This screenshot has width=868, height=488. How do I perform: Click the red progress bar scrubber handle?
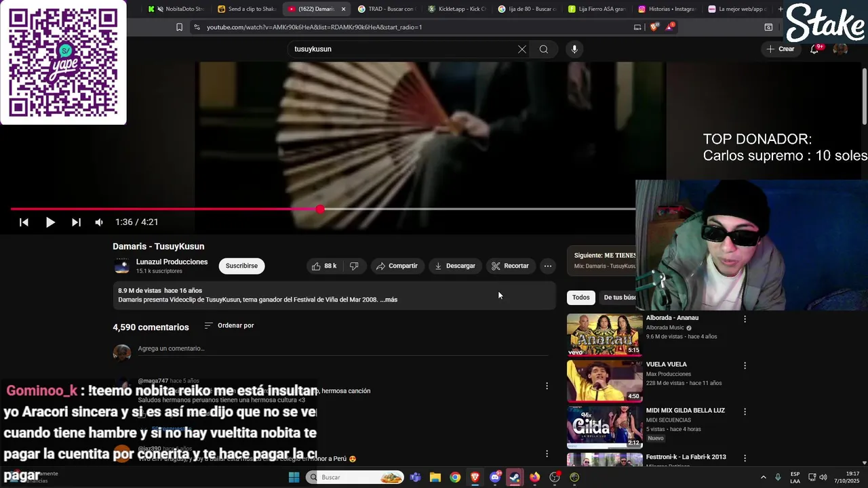320,209
